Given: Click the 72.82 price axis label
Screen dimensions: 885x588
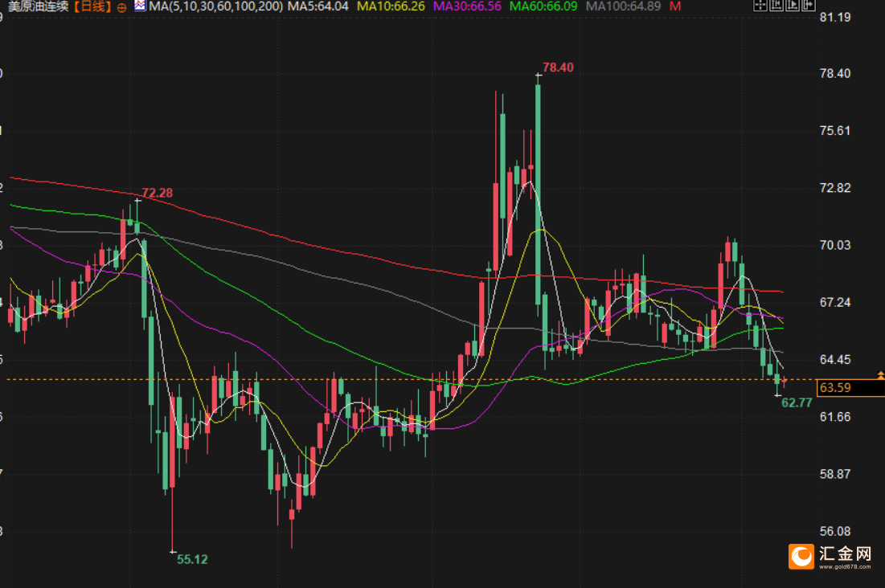Looking at the screenshot, I should (x=835, y=188).
